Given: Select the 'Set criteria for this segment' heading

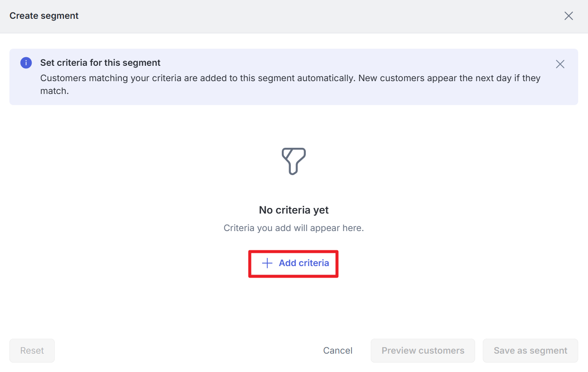Looking at the screenshot, I should click(100, 63).
